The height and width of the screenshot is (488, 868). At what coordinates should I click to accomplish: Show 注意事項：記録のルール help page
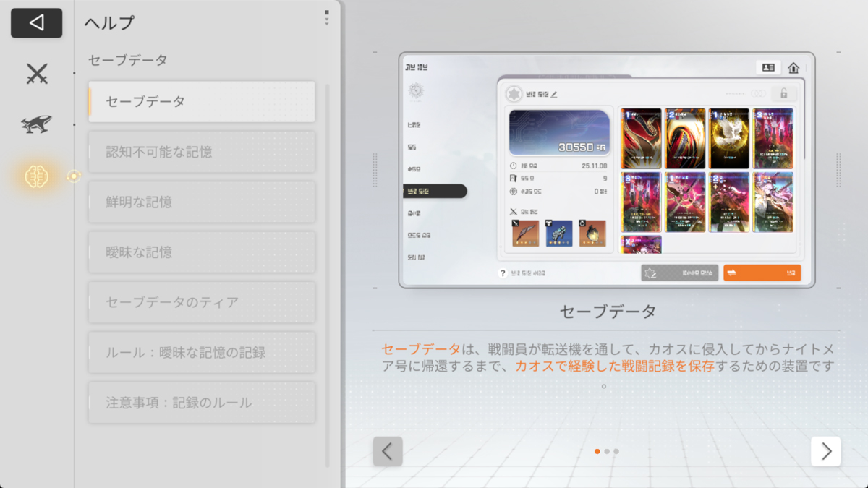click(202, 403)
